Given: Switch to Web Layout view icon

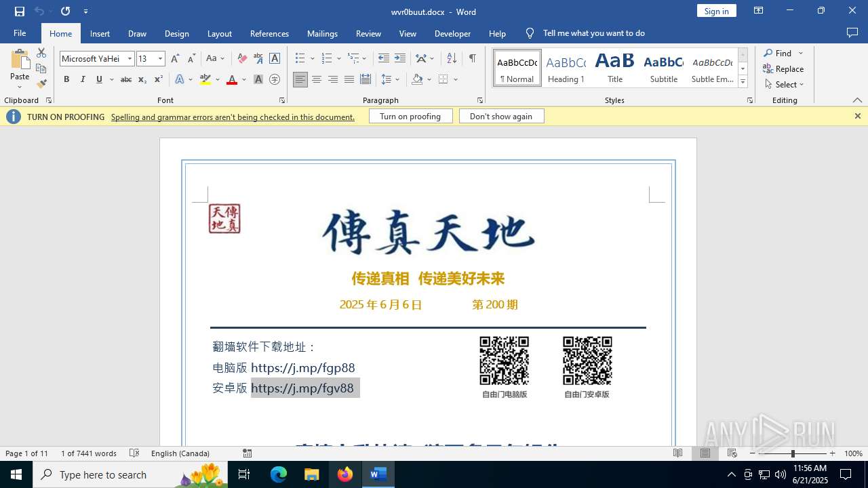Looking at the screenshot, I should (732, 453).
